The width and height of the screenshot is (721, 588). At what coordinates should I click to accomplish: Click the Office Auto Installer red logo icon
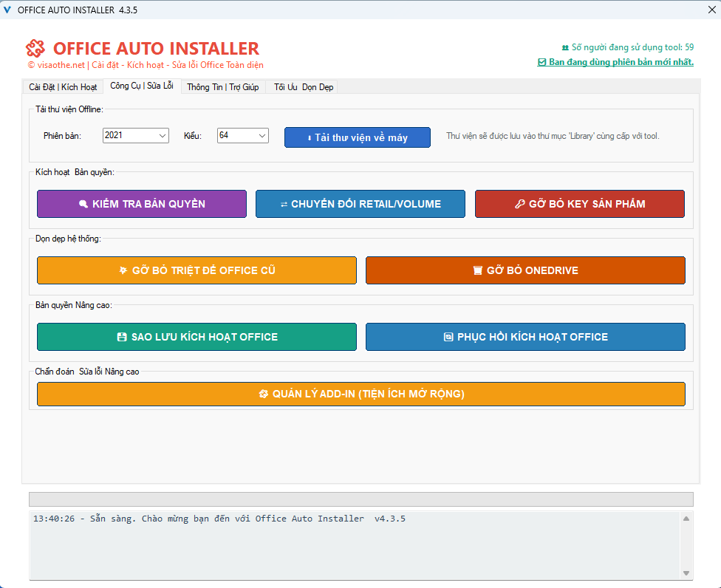(x=35, y=48)
